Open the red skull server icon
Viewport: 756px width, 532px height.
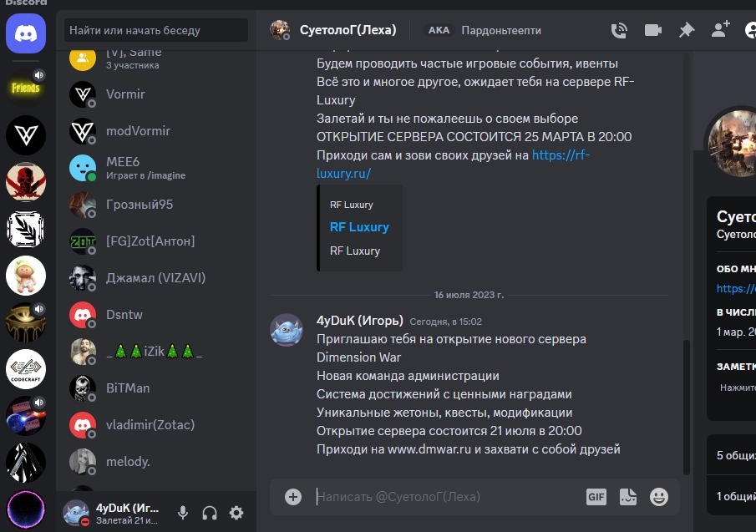(x=26, y=182)
